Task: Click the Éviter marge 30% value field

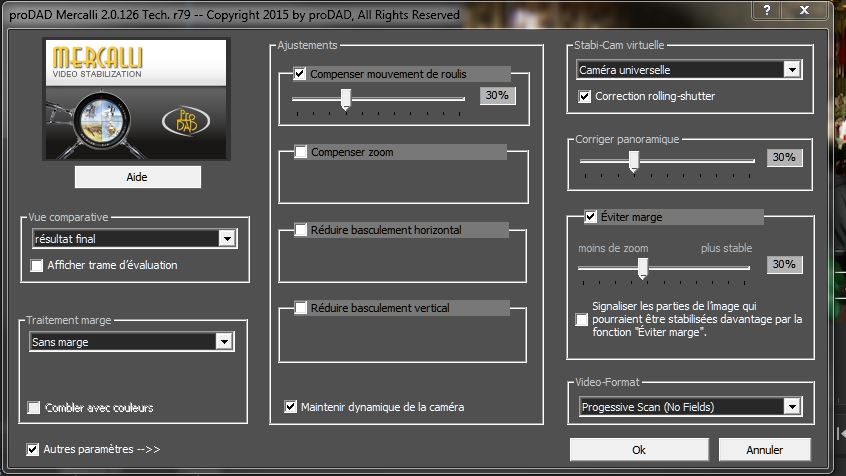Action: tap(784, 264)
